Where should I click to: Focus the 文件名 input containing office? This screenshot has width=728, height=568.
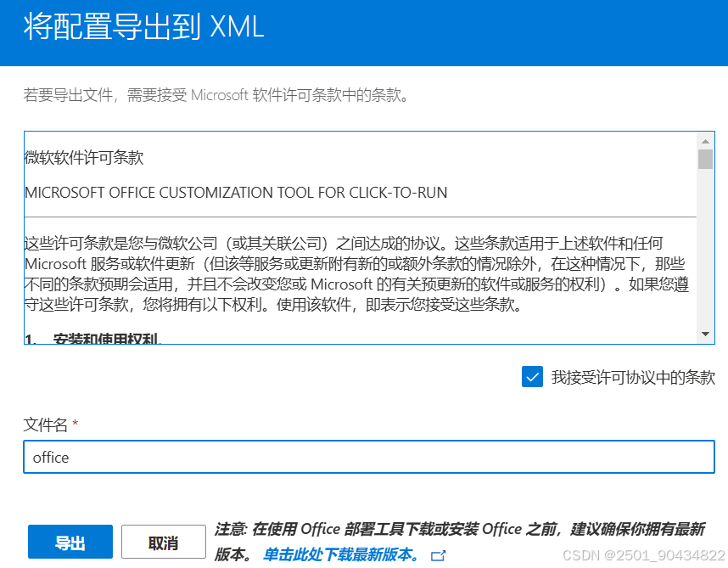tap(369, 457)
